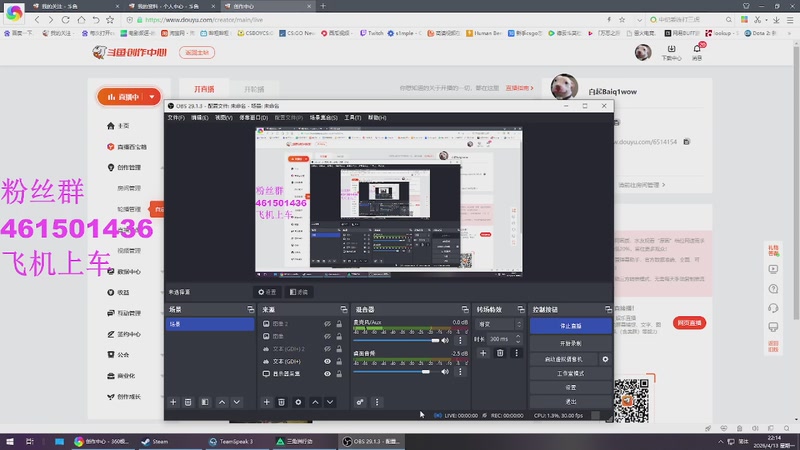Open the 工具(T) menu in OBS
This screenshot has width=800, height=450.
353,118
